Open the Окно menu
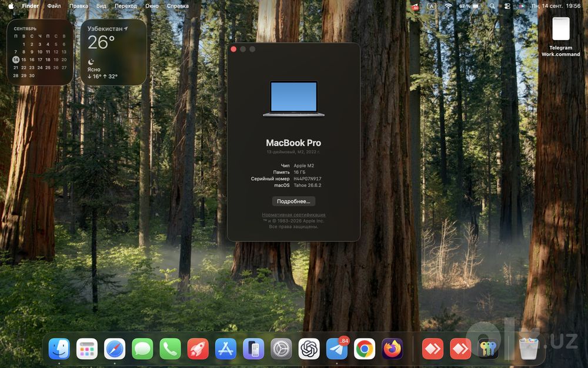 (152, 6)
